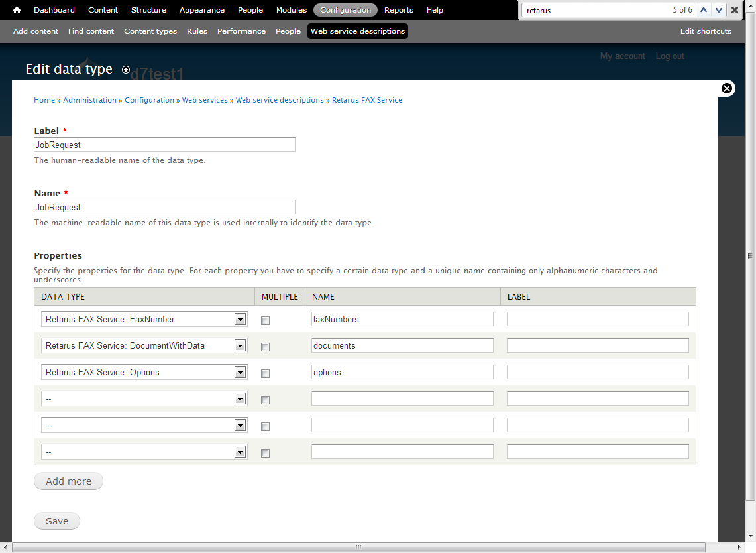Viewport: 756px width, 553px height.
Task: Click the vertical scrollbar thumb
Action: point(750,256)
